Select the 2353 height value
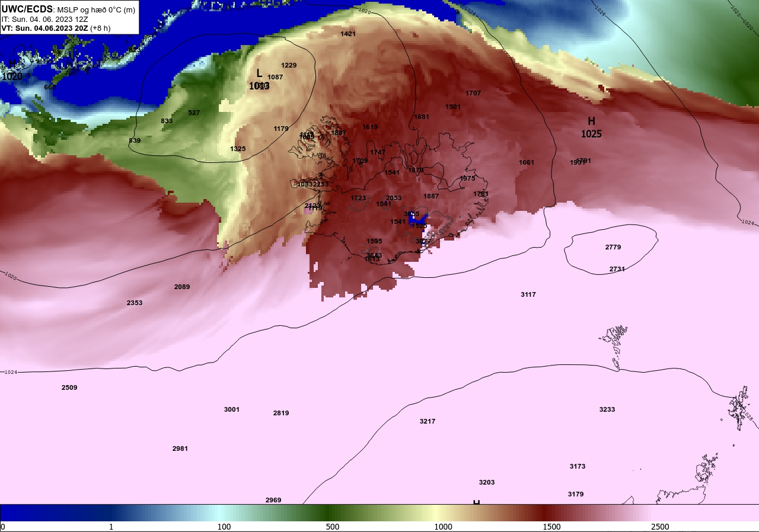Image resolution: width=759 pixels, height=532 pixels. point(135,303)
